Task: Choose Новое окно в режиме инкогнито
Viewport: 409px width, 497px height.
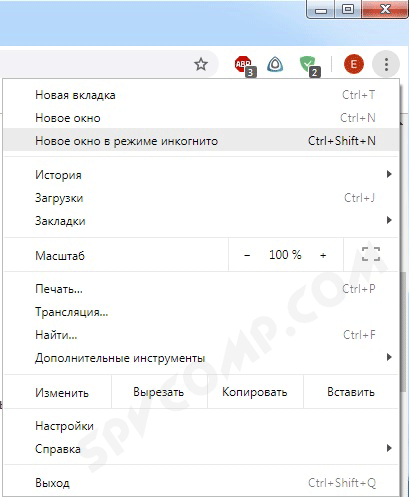Action: coord(201,141)
